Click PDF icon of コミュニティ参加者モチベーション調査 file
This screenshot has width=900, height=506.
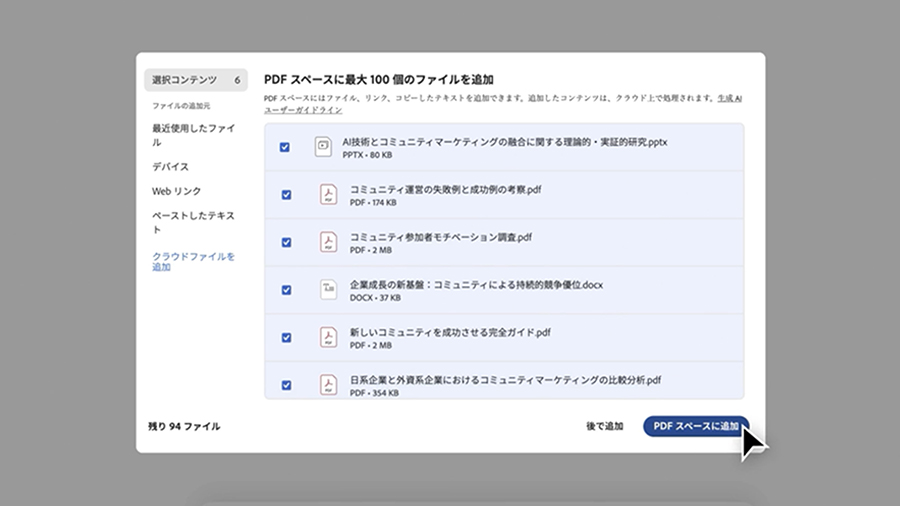tap(328, 242)
